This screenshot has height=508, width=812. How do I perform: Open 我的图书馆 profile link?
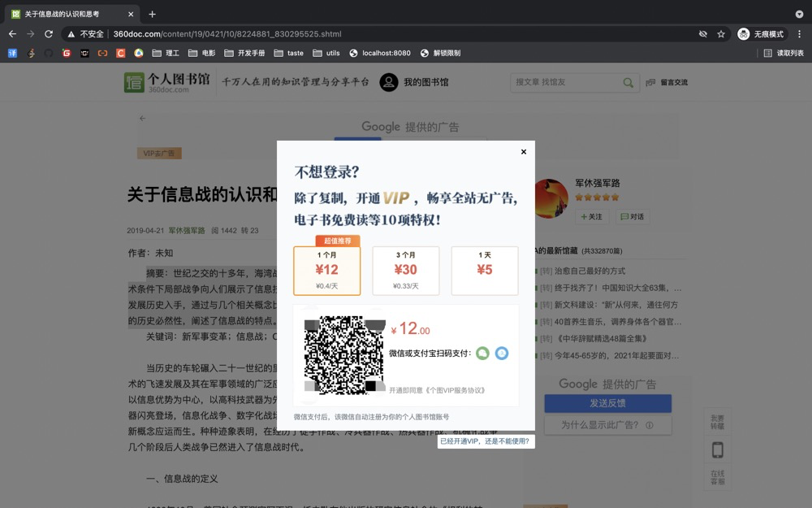414,82
